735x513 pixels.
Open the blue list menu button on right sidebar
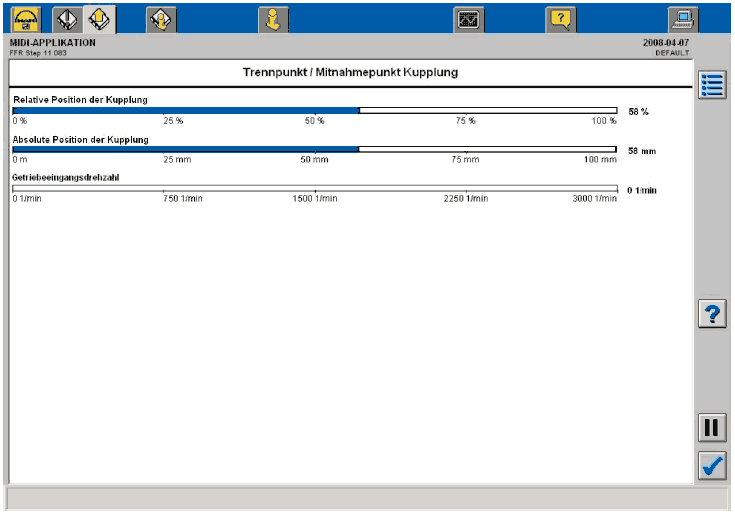tap(711, 85)
